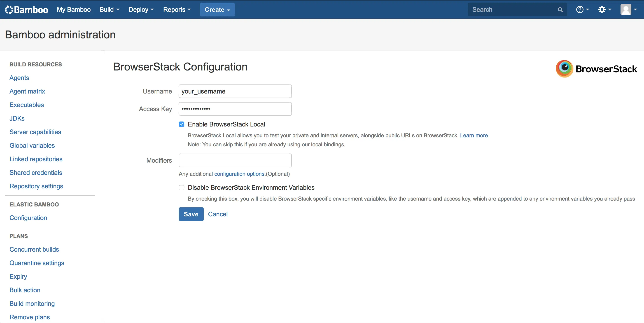
Task: Check Disable BrowserStack Environment Variables box
Action: coord(182,187)
